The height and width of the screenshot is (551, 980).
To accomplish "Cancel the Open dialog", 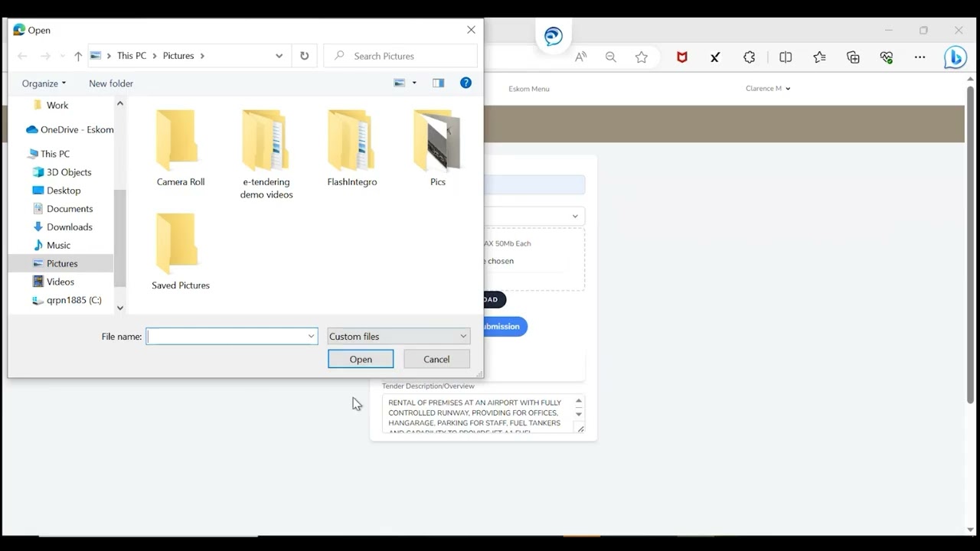I will click(x=436, y=359).
